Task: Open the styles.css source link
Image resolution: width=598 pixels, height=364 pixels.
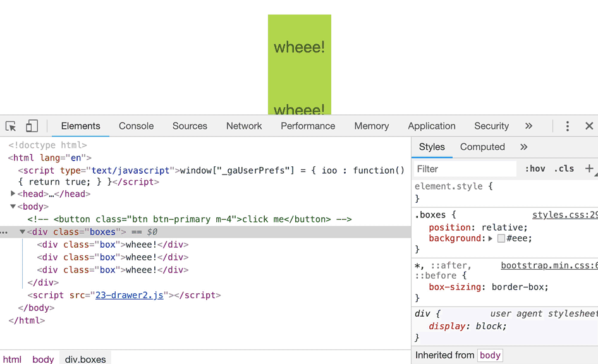Action: tap(564, 215)
